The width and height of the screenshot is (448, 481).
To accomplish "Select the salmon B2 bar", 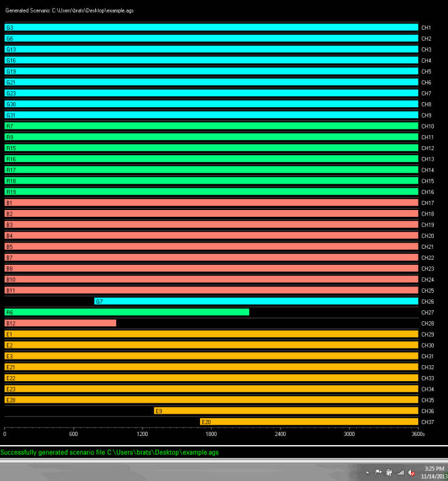I will point(211,214).
